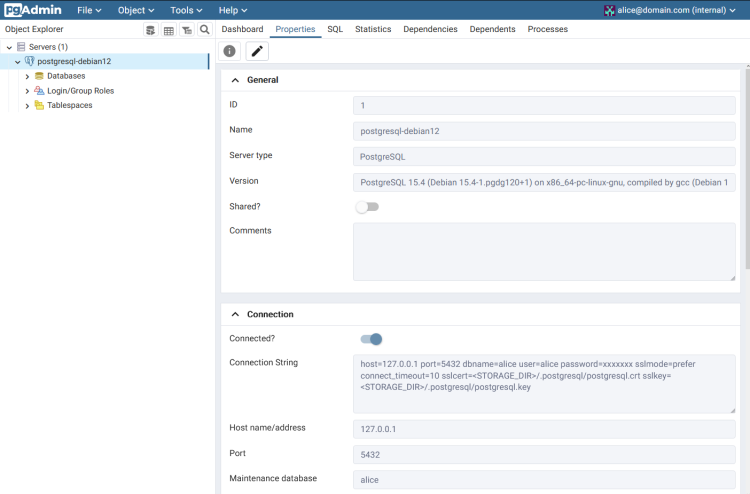Click the user avatar icon for alice
Screen dimensions: 750x494
pos(609,11)
